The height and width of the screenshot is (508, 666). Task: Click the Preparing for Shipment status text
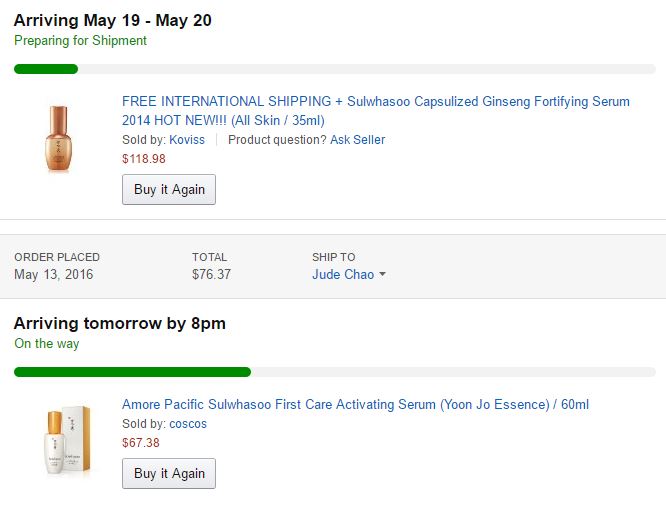click(80, 41)
